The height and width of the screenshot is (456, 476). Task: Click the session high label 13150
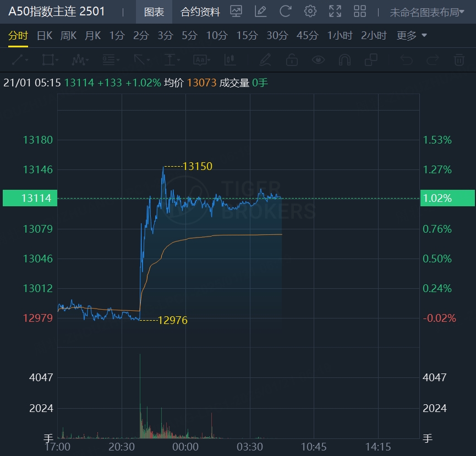tap(198, 166)
